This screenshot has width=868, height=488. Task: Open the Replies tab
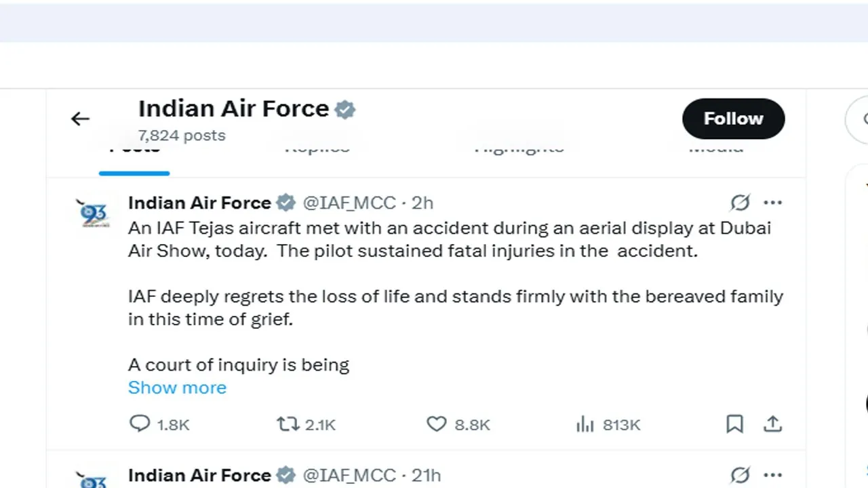(x=317, y=149)
